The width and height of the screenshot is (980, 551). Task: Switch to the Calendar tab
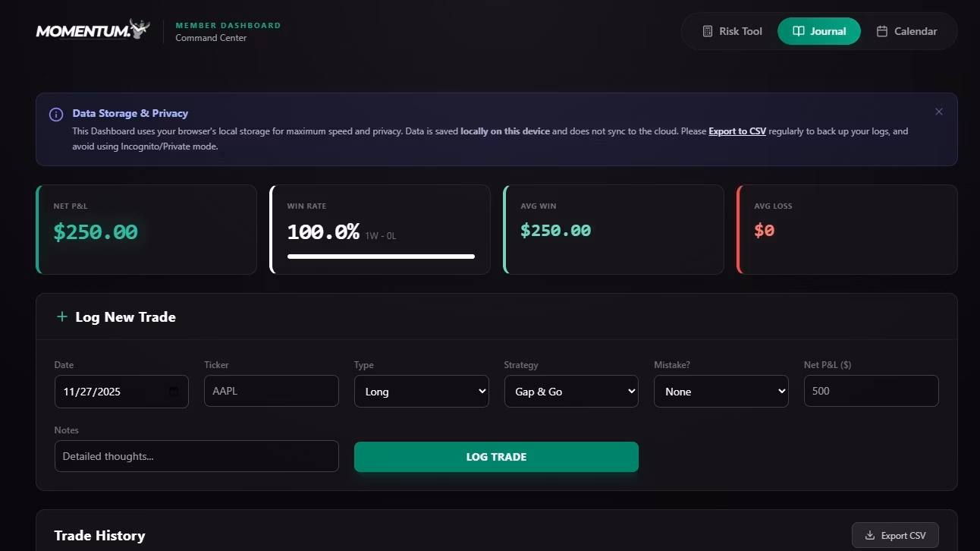pyautogui.click(x=906, y=31)
